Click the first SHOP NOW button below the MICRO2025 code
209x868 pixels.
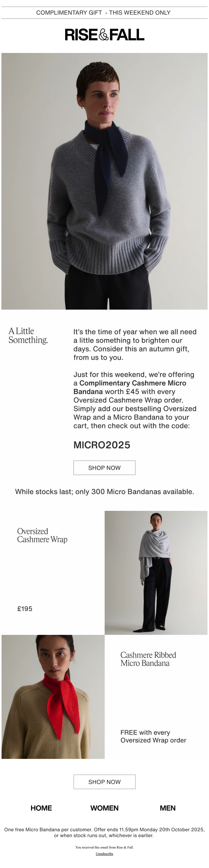tap(104, 468)
